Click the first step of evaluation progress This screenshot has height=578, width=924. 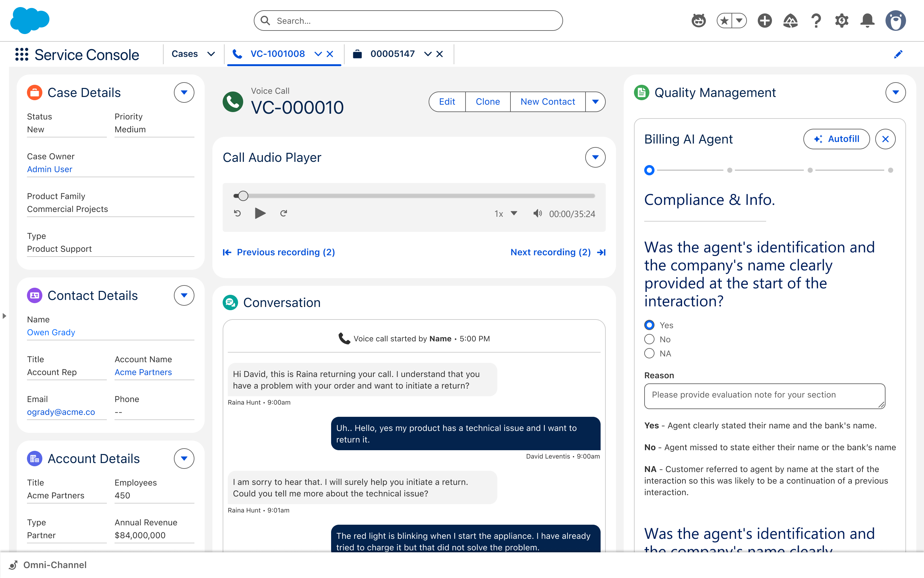[649, 170]
